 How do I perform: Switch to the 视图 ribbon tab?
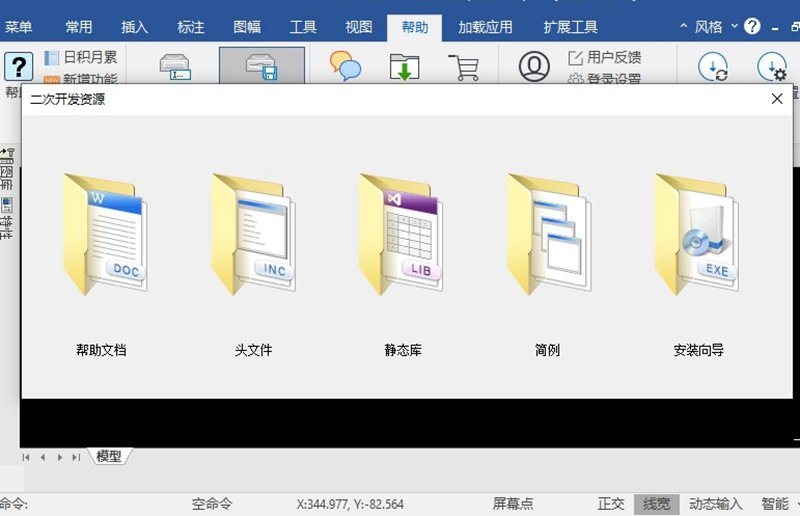coord(359,27)
